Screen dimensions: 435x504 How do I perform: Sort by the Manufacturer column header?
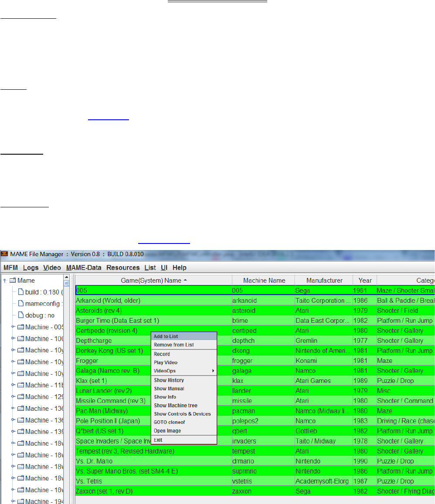point(324,280)
